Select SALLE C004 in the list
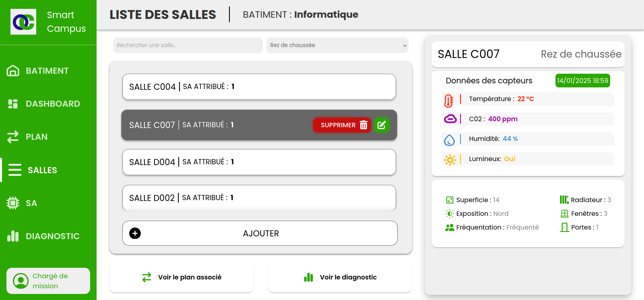644x300 pixels. [259, 87]
